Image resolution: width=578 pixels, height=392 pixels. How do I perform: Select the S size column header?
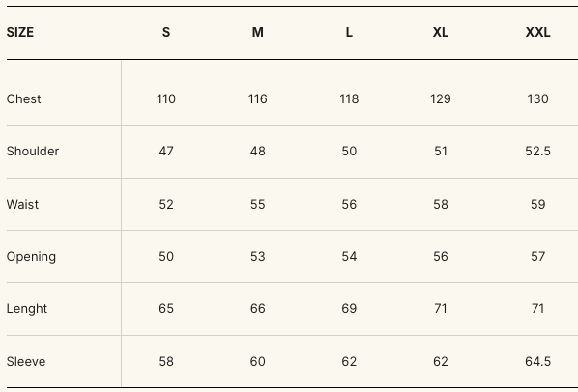(x=166, y=33)
